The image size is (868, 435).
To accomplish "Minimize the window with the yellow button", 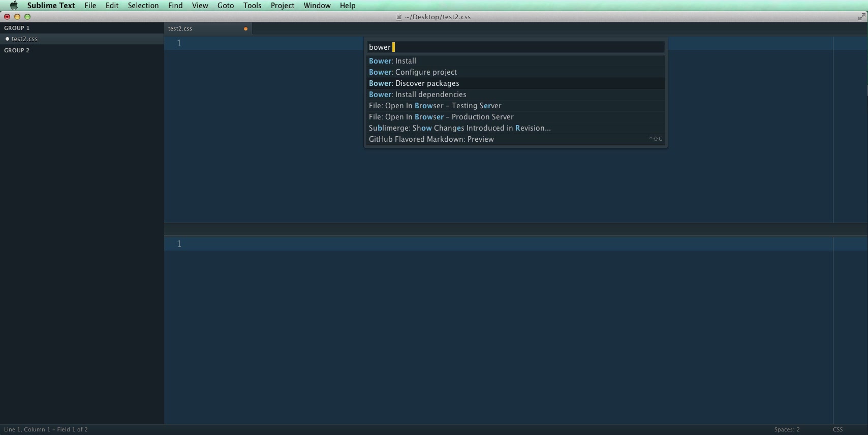I will tap(17, 17).
